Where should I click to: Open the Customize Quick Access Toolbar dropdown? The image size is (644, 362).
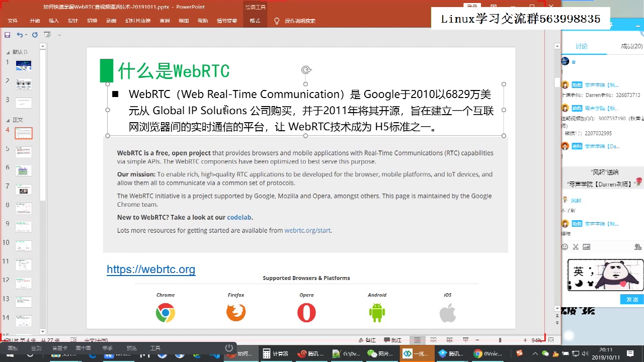pyautogui.click(x=59, y=35)
